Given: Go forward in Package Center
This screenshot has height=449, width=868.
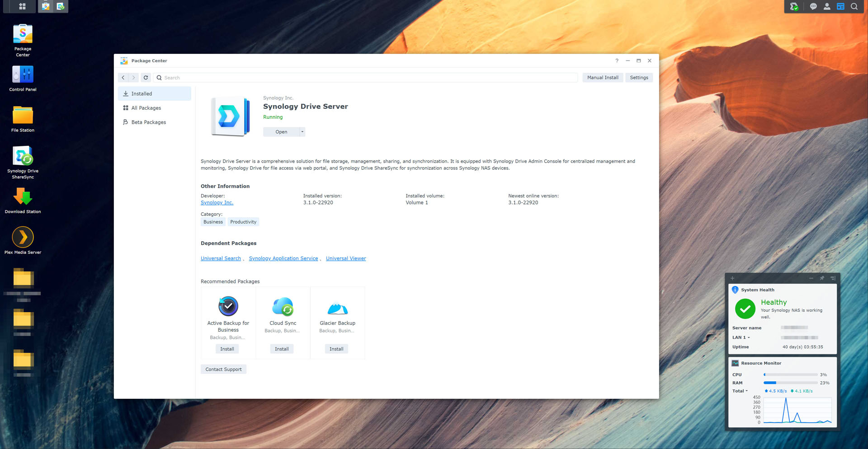Looking at the screenshot, I should (x=134, y=78).
